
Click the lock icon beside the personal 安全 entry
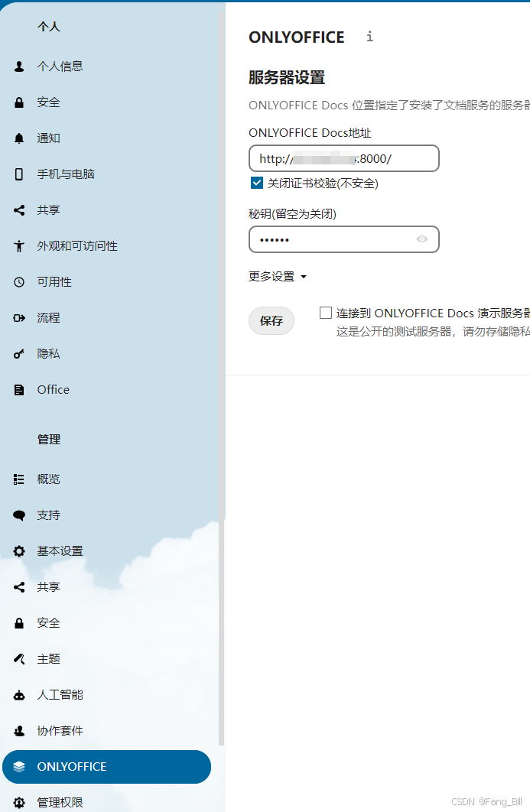[19, 102]
